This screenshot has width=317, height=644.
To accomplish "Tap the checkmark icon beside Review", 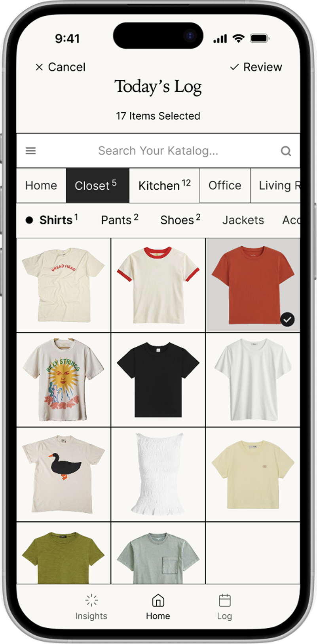I will click(x=234, y=67).
